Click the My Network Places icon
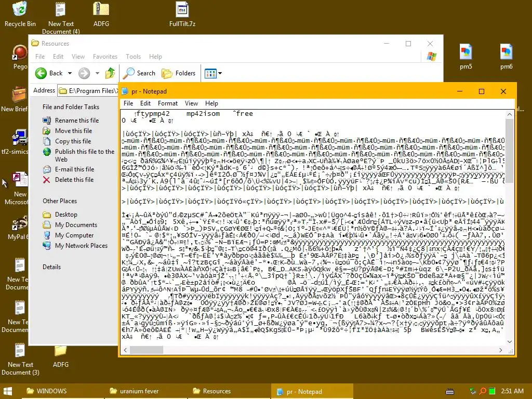532x399 pixels. [47, 246]
